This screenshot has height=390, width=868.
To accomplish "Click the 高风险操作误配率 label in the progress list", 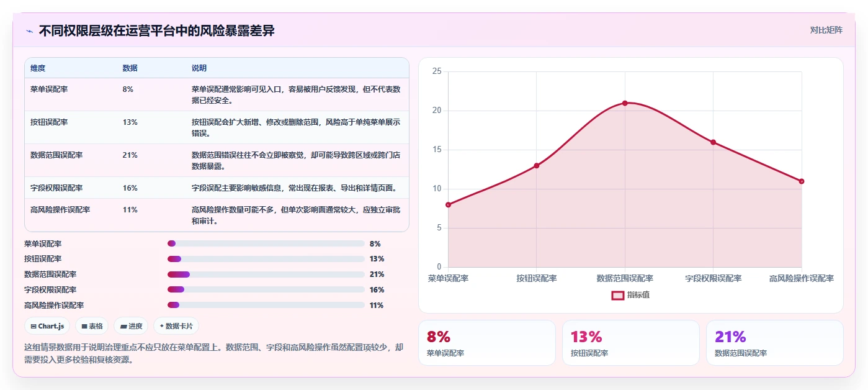I will click(x=54, y=306).
